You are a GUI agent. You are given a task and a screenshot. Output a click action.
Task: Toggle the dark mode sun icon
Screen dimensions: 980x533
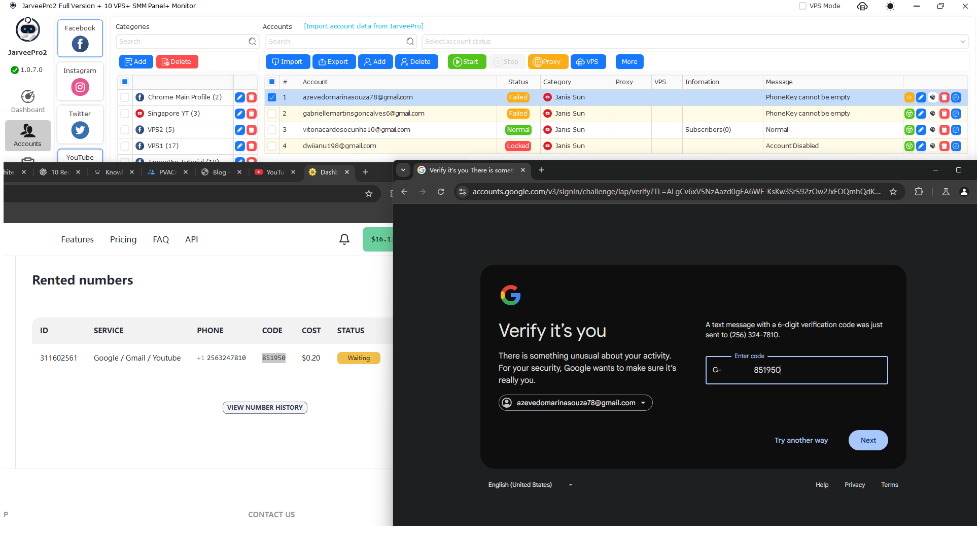[x=890, y=6]
